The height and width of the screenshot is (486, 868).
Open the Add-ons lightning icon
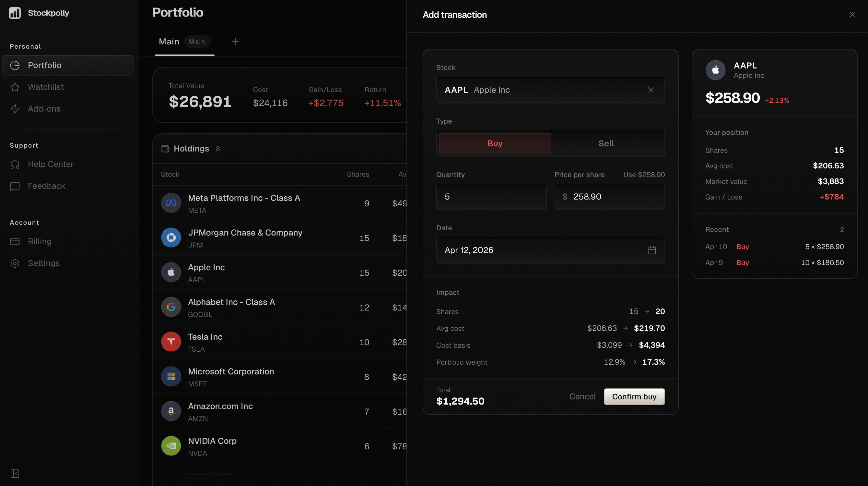click(15, 109)
